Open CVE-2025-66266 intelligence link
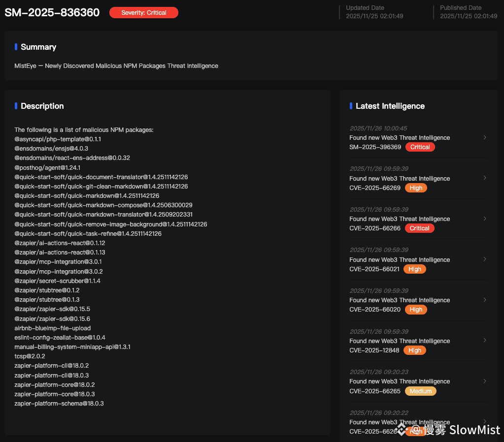Screen dimensions: 504x442 pos(375,228)
